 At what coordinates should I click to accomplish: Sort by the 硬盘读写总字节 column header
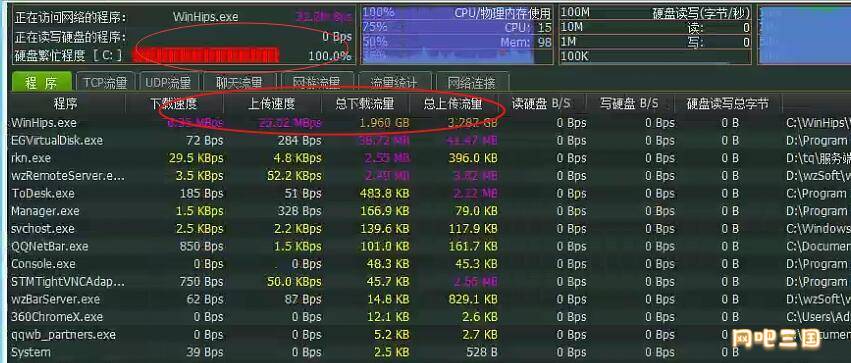(x=728, y=103)
